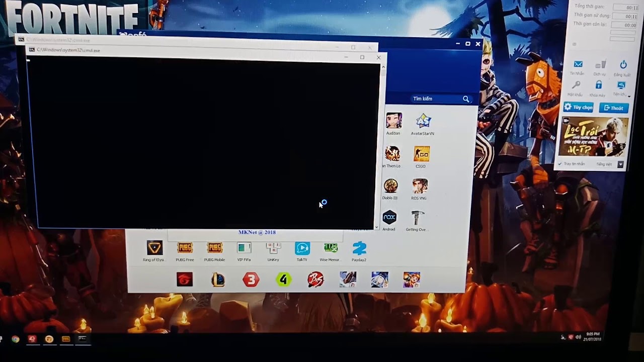Launch PUBG Mobile icon

[214, 247]
